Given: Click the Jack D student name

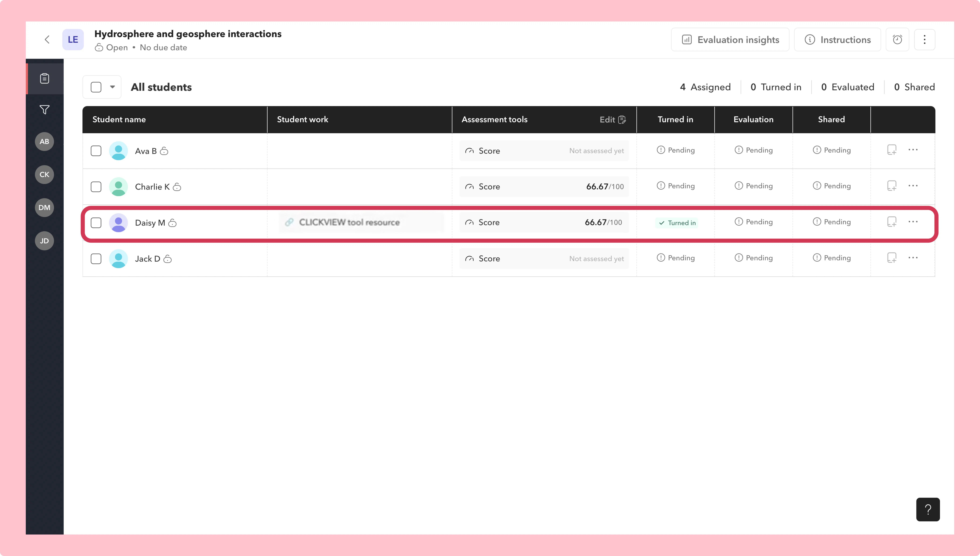Looking at the screenshot, I should [x=147, y=259].
